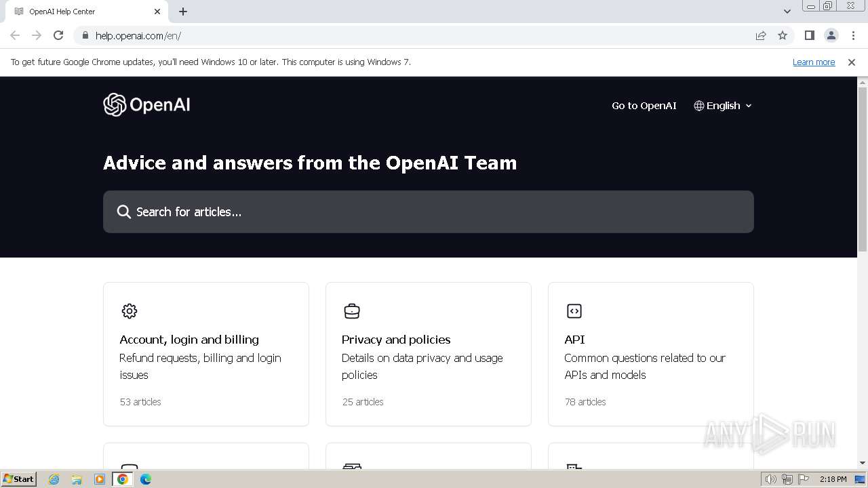Open the Windows Start menu
Image resolution: width=868 pixels, height=488 pixels.
click(x=18, y=479)
